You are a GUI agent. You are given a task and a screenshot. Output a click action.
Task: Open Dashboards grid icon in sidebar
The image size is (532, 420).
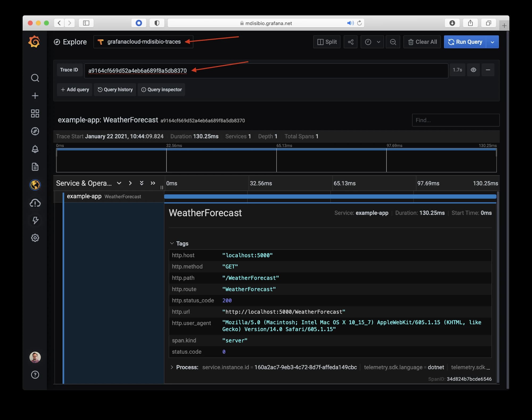click(35, 113)
